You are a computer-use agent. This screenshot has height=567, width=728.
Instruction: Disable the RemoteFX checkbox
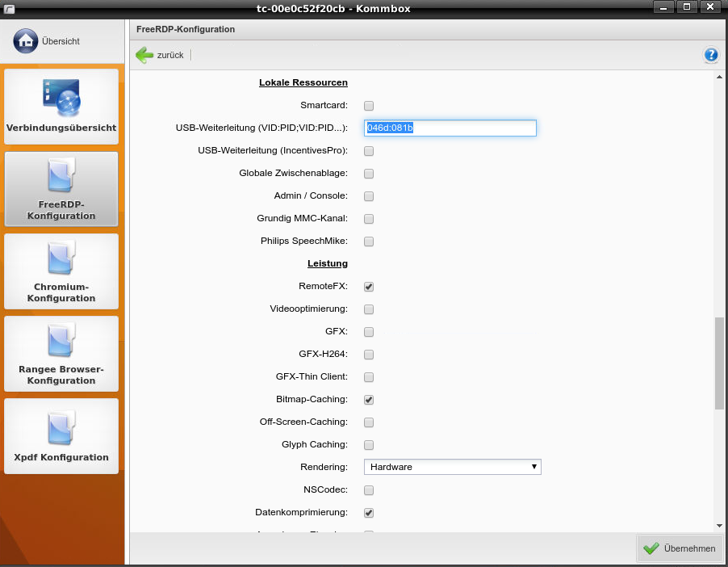tap(369, 287)
